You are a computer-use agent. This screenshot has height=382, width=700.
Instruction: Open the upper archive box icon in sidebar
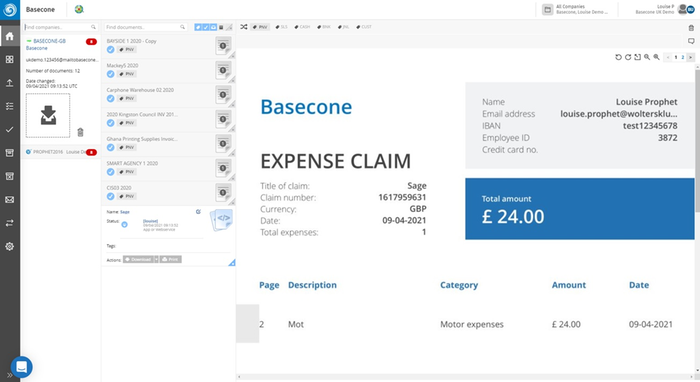(9, 153)
